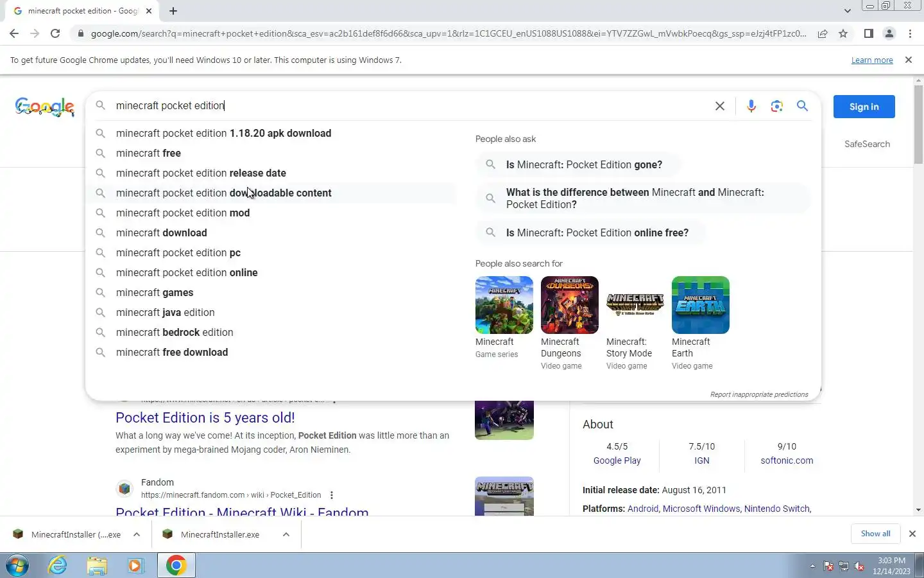The image size is (924, 578).
Task: Click the browser forward arrow
Action: 35,33
